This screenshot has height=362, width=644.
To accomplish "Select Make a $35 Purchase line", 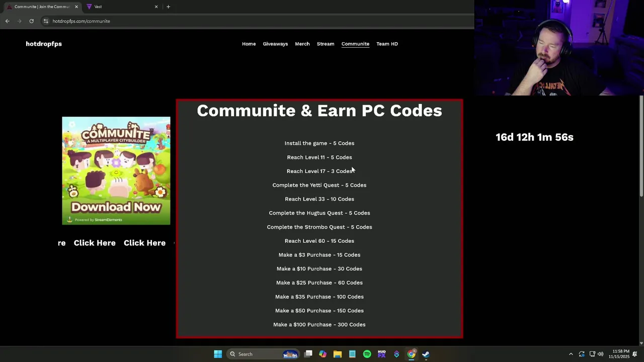I will pyautogui.click(x=319, y=297).
